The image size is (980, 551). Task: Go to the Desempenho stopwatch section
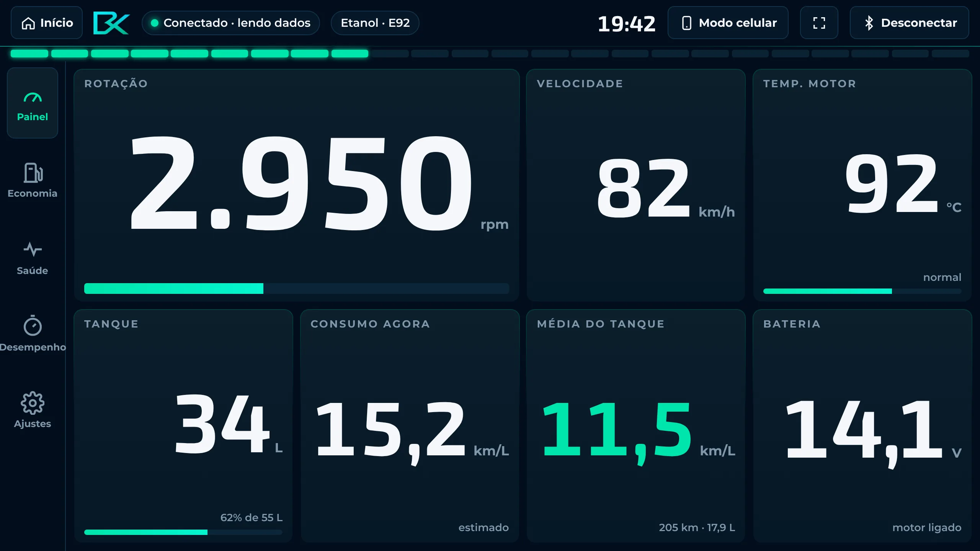coord(33,333)
